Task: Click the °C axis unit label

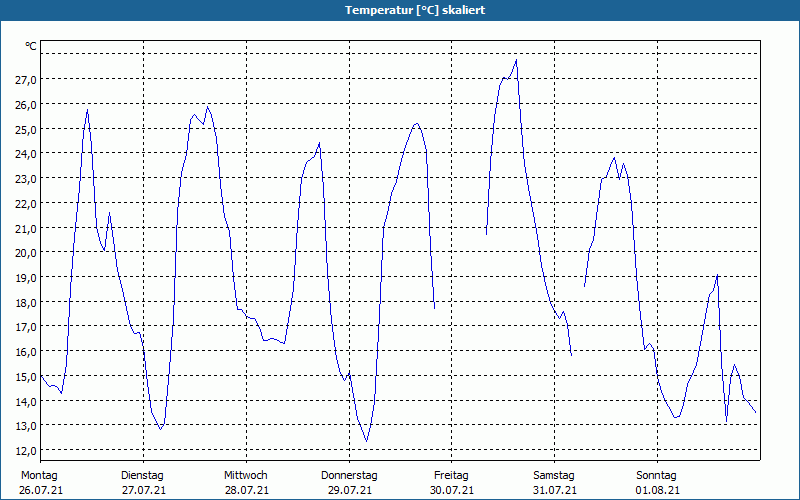Action: (x=31, y=46)
